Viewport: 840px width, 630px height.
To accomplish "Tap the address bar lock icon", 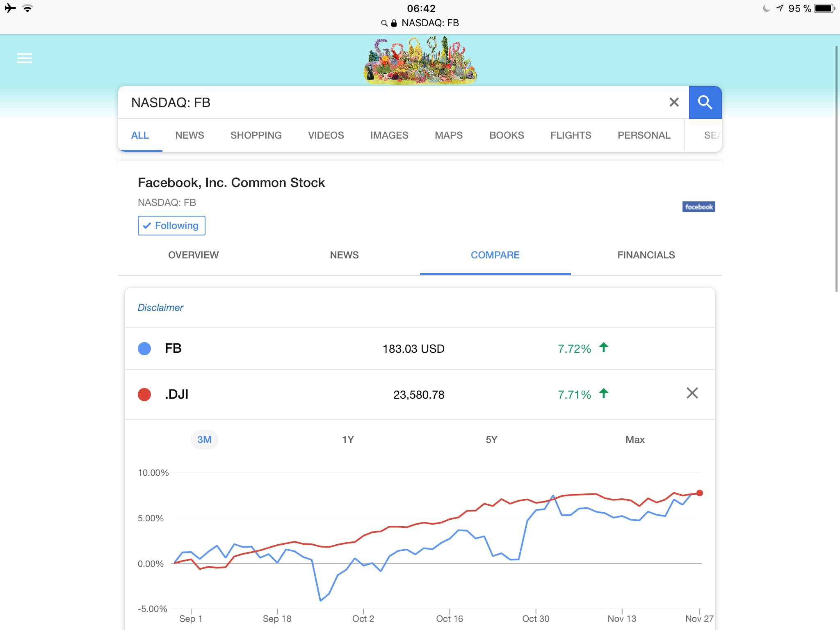I will [x=394, y=23].
